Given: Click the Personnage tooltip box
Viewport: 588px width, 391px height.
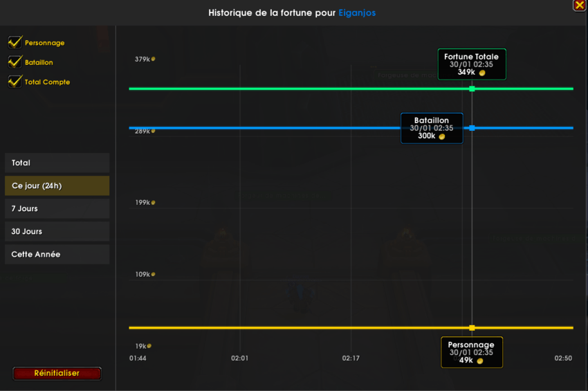Looking at the screenshot, I should pos(472,352).
